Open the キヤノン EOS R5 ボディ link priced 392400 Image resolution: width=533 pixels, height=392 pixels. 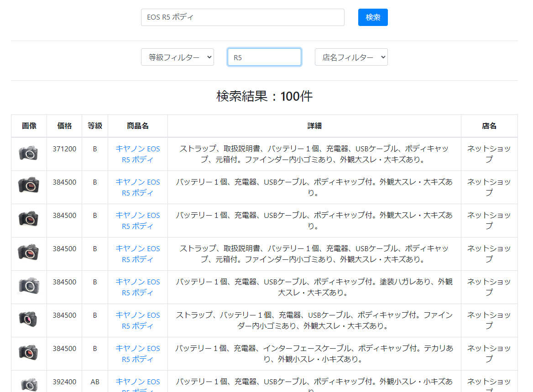(x=138, y=385)
